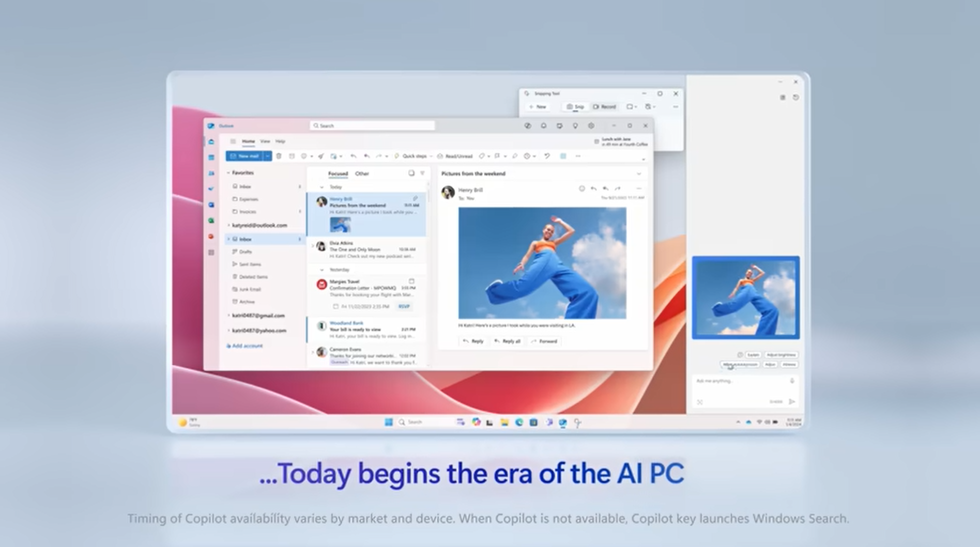Click the tips lightbulb icon in Outlook title bar

click(575, 126)
